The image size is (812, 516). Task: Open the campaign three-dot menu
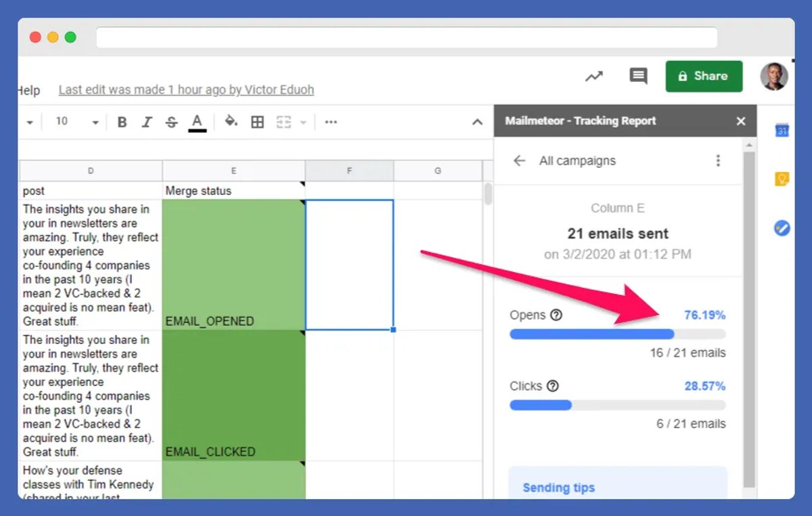tap(718, 160)
